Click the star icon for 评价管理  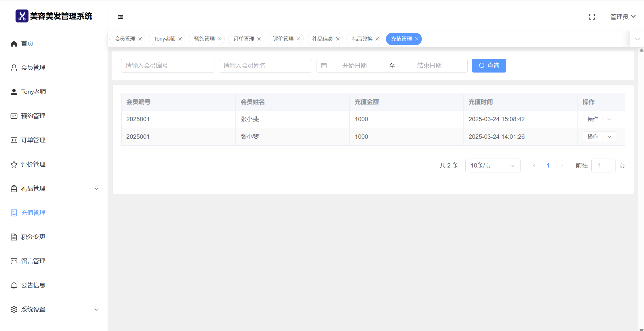[x=14, y=164]
